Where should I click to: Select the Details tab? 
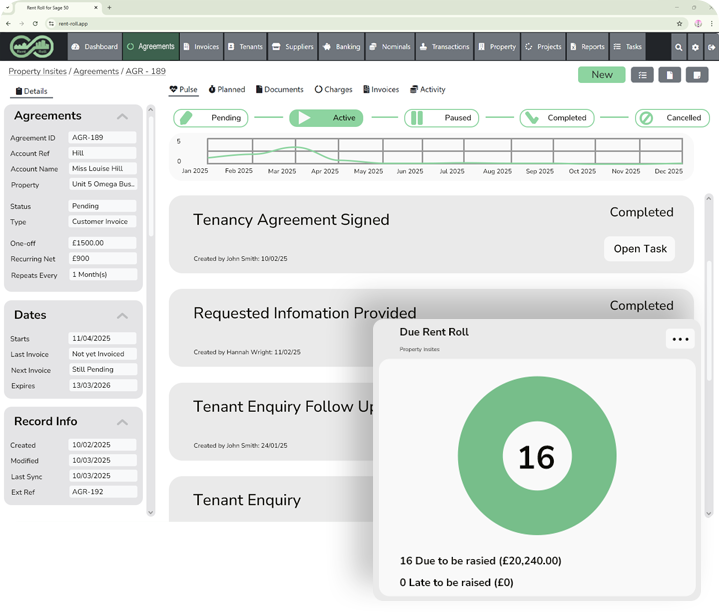(x=31, y=91)
